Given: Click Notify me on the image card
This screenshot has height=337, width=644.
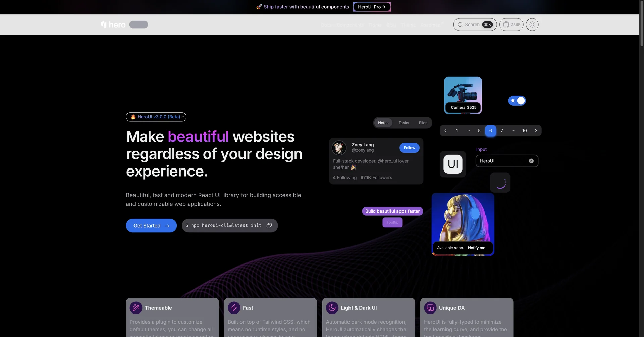Looking at the screenshot, I should pos(476,248).
